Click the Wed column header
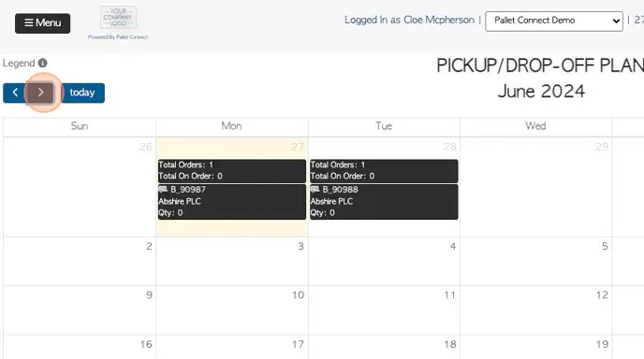This screenshot has height=359, width=644. 536,126
